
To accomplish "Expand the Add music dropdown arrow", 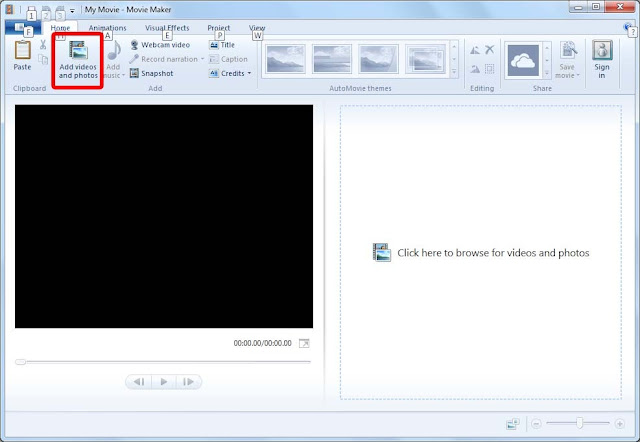I will point(123,76).
